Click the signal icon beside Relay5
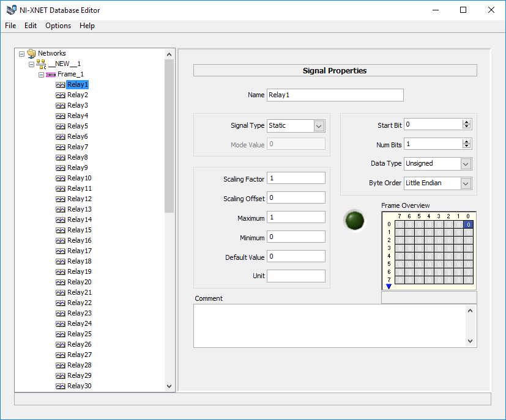 pyautogui.click(x=61, y=127)
